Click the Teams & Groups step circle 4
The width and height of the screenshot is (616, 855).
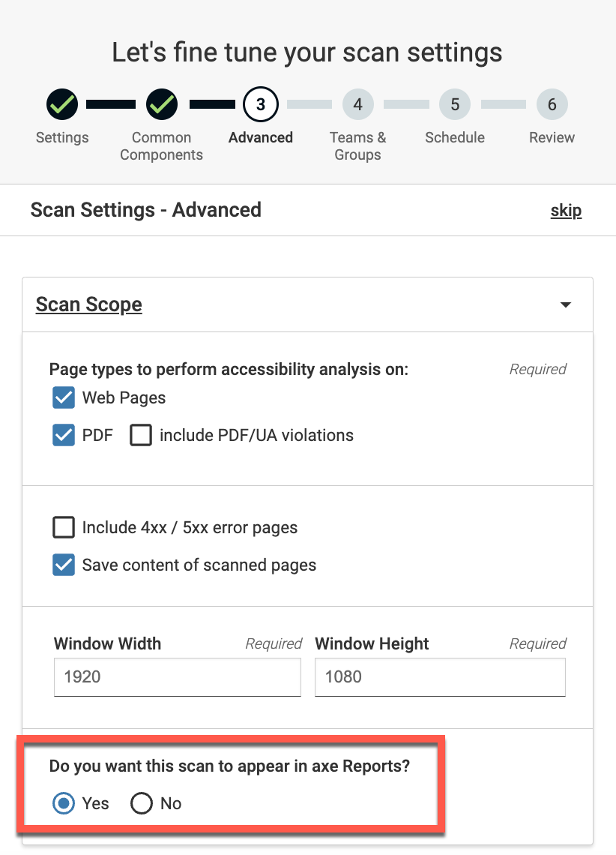click(357, 104)
